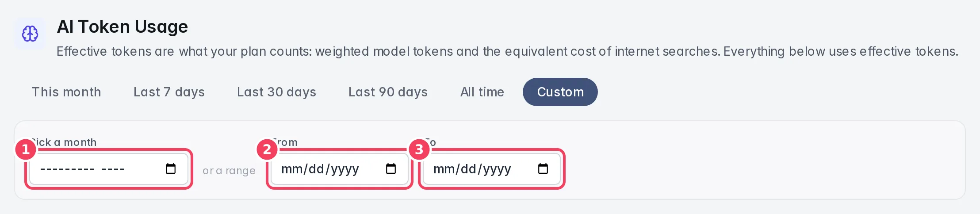
Task: Click the "or a range" separator text
Action: (229, 171)
